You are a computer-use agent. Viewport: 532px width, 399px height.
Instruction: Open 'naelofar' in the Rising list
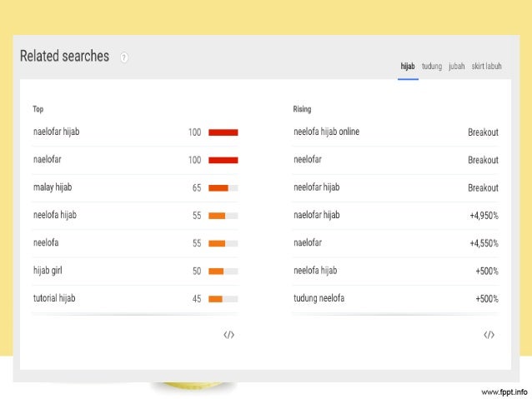[x=308, y=242]
